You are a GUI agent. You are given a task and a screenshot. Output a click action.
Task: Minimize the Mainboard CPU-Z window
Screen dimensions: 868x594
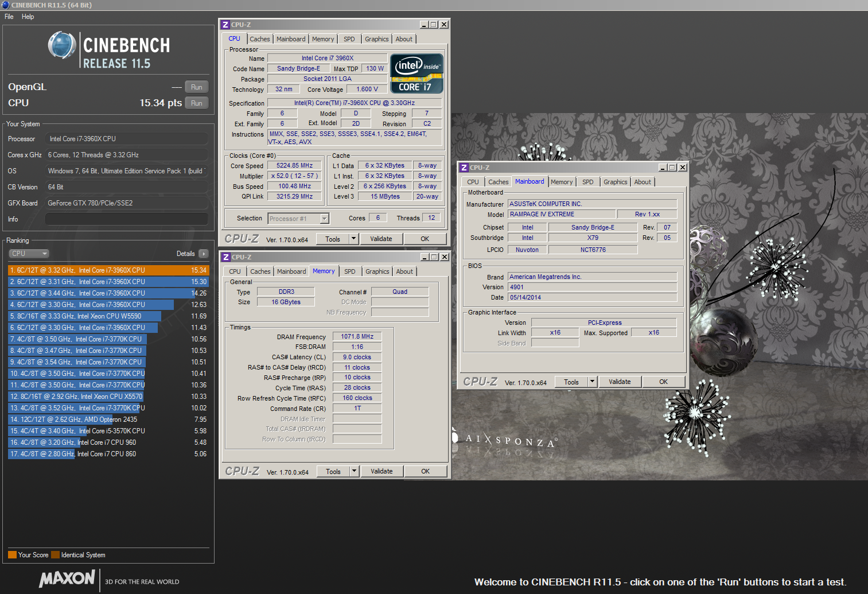coord(663,168)
